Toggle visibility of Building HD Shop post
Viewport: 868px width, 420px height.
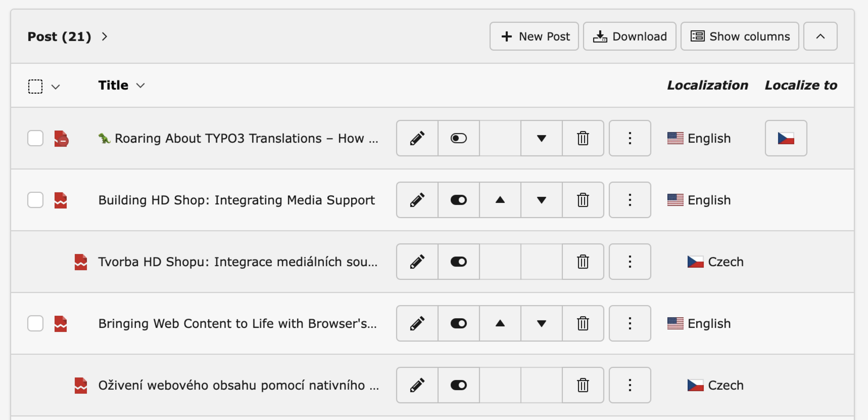(x=458, y=200)
